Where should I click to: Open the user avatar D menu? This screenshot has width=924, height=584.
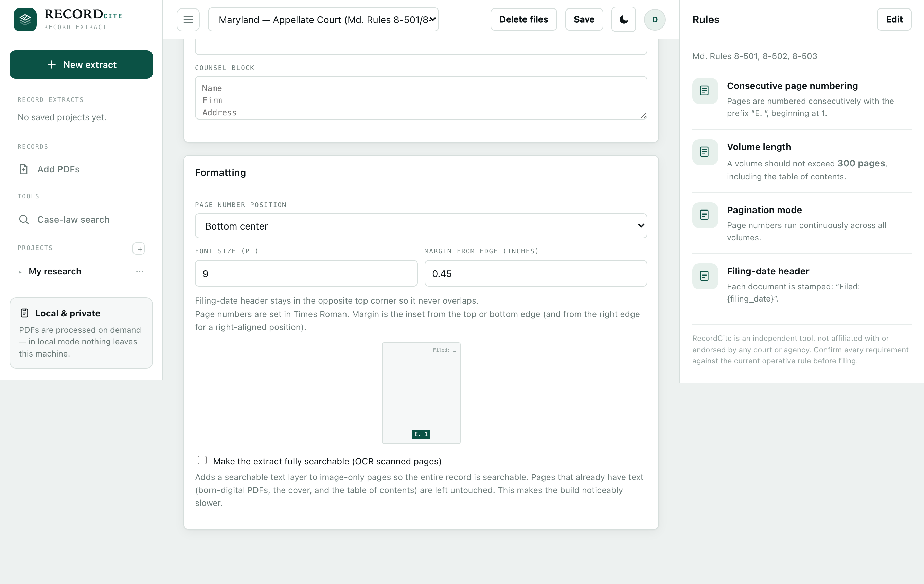tap(655, 20)
